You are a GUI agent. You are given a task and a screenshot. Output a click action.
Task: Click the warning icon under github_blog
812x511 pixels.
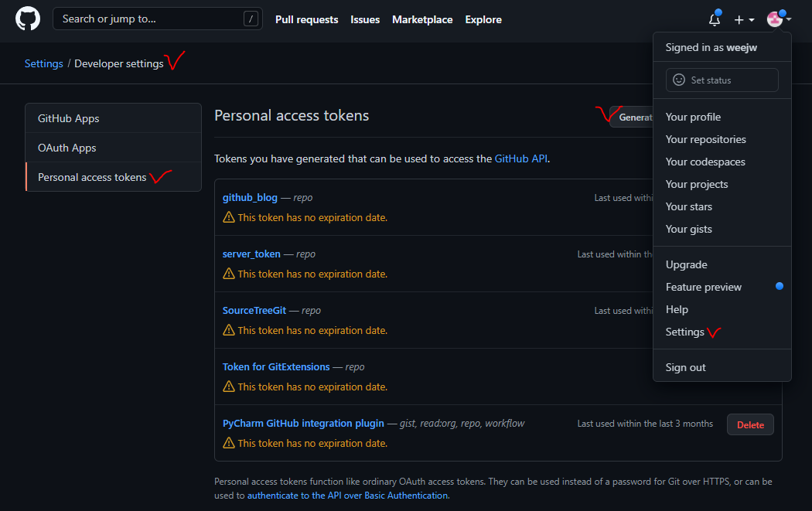tap(228, 217)
